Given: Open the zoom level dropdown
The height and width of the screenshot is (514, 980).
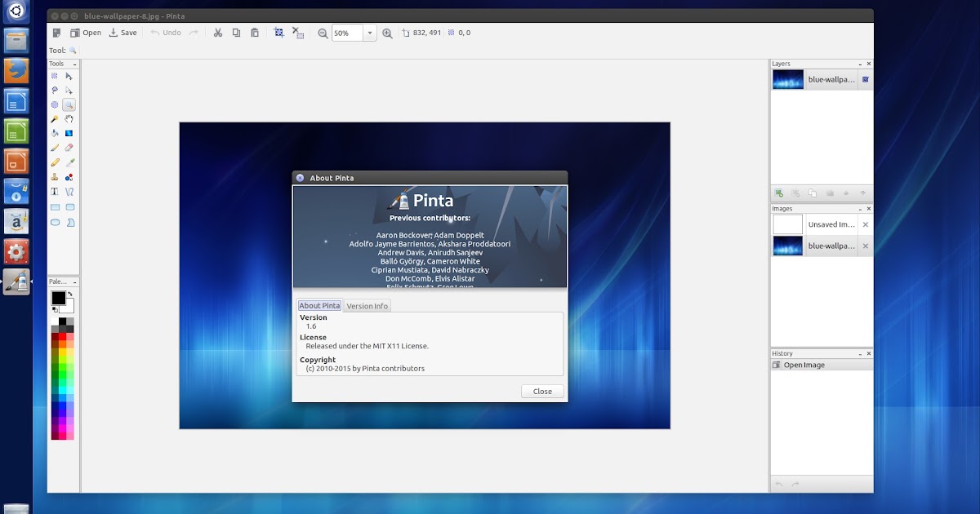Looking at the screenshot, I should [x=369, y=33].
